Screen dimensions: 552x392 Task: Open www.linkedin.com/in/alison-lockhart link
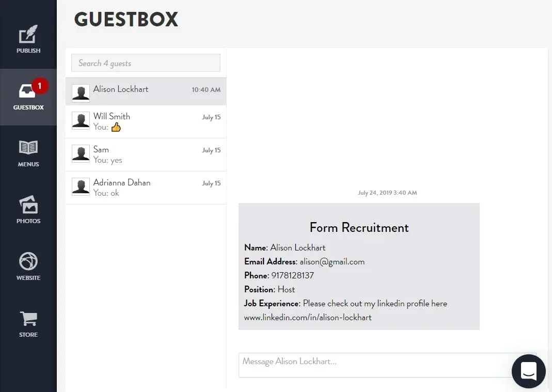[308, 317]
